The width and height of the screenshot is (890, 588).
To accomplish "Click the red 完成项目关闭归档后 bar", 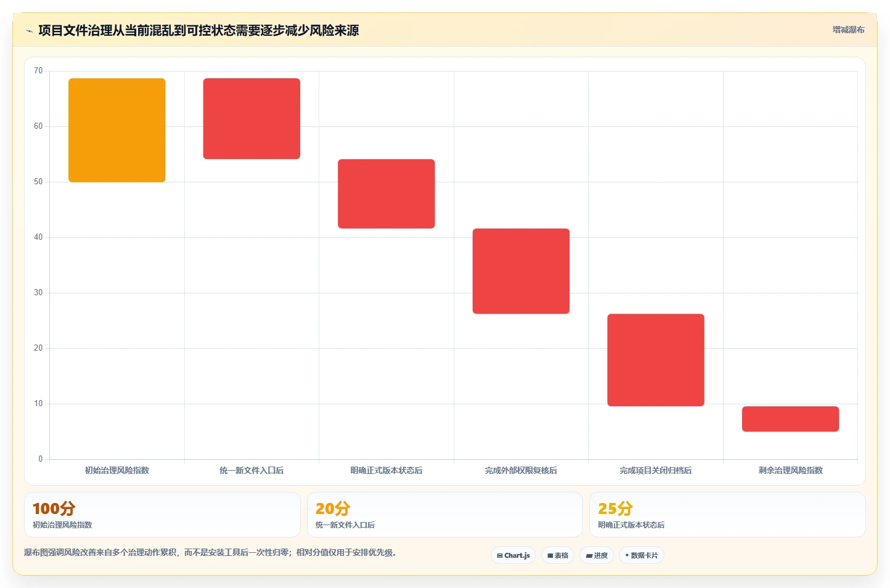I will point(656,360).
